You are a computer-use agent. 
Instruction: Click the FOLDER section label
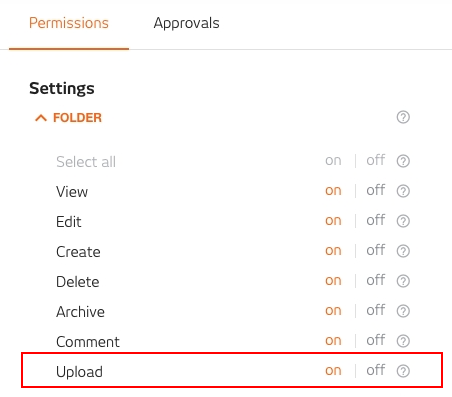(x=77, y=118)
